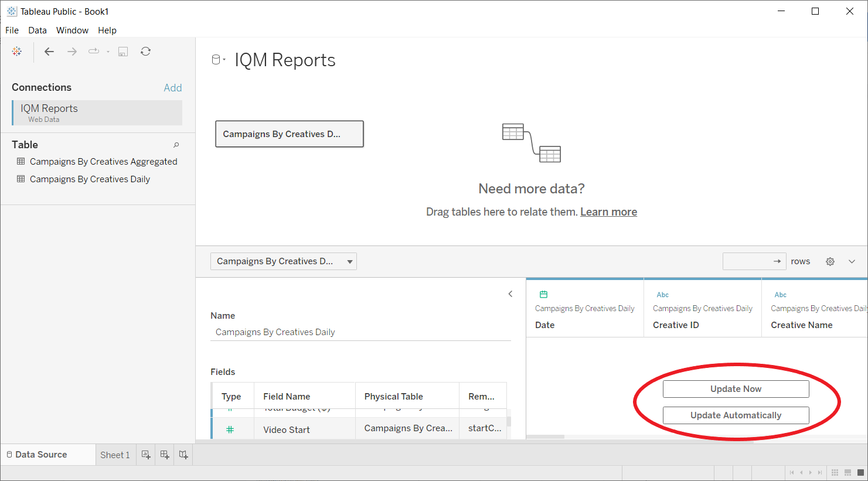The height and width of the screenshot is (481, 868).
Task: Click the New Dashboard icon
Action: pyautogui.click(x=165, y=455)
